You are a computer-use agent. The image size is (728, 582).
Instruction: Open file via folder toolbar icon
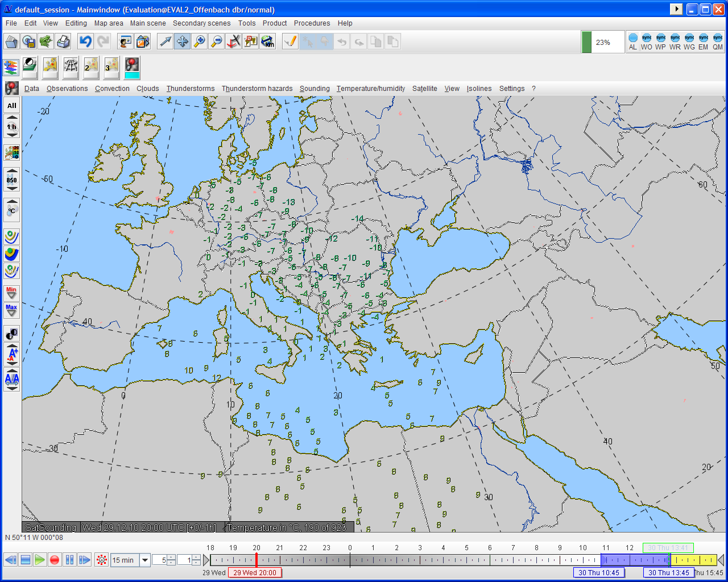(12, 41)
